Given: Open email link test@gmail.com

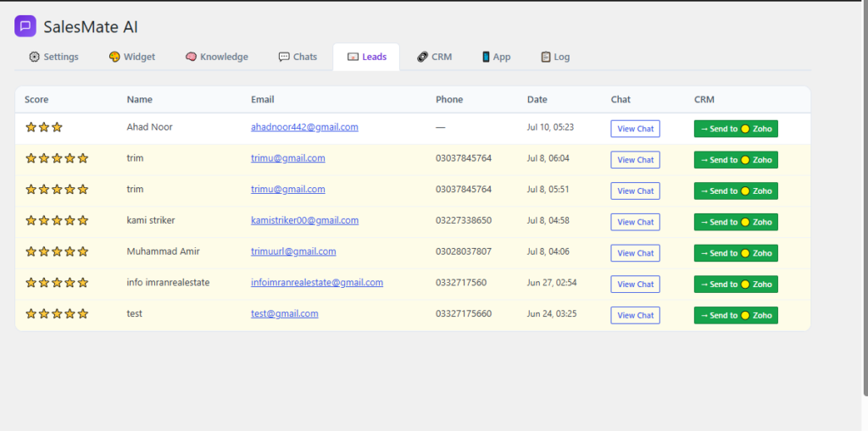Looking at the screenshot, I should [285, 313].
